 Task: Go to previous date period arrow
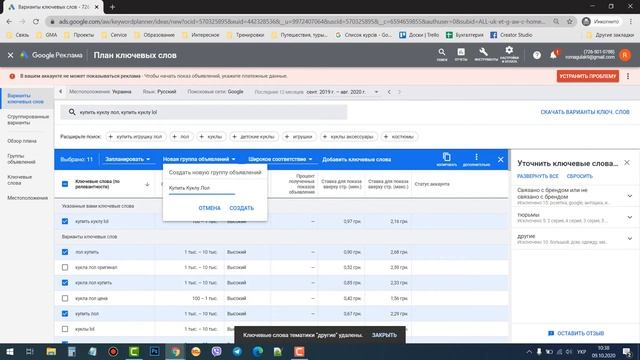coord(389,92)
